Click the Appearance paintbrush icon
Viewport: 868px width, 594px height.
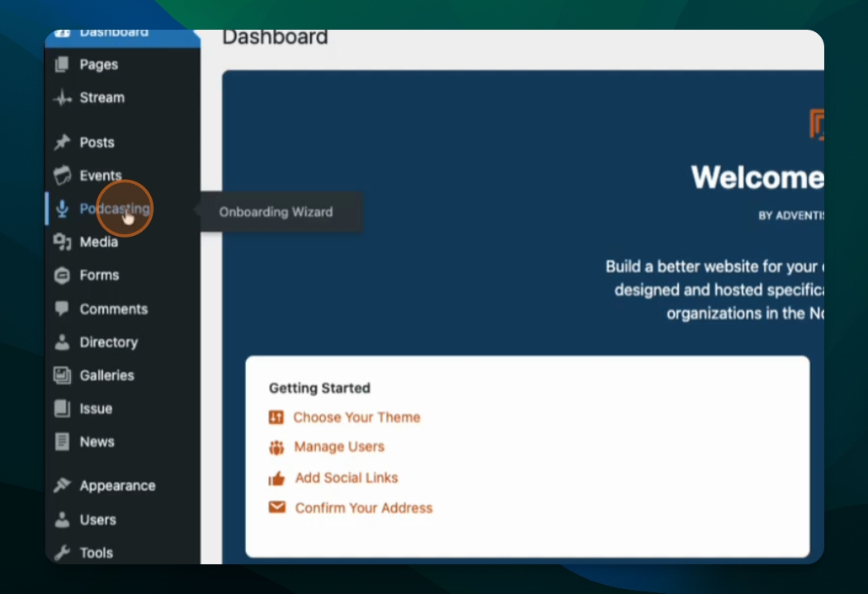click(62, 485)
